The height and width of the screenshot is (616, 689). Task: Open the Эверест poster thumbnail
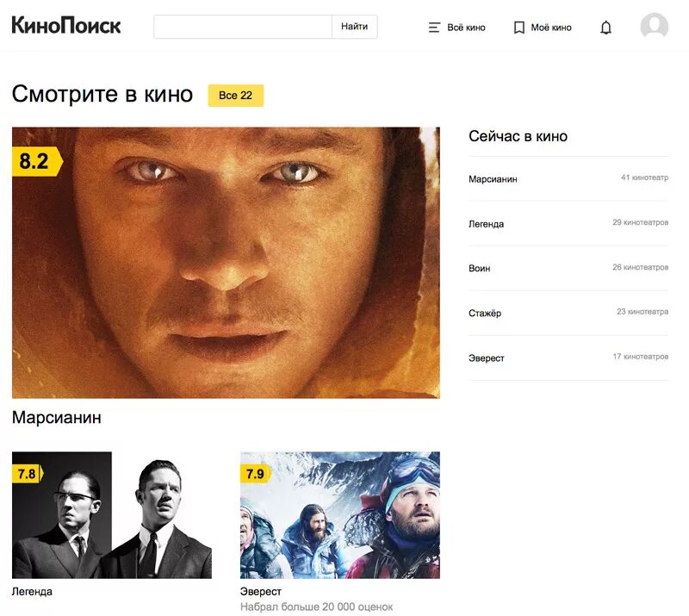[x=340, y=515]
